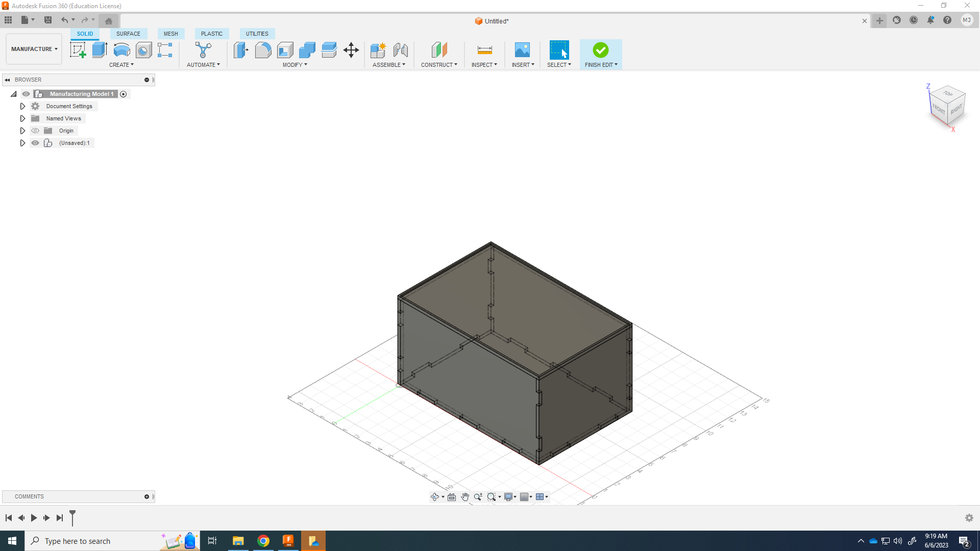Screen dimensions: 980x551
Task: Select the Create Sketch tool
Action: [78, 50]
